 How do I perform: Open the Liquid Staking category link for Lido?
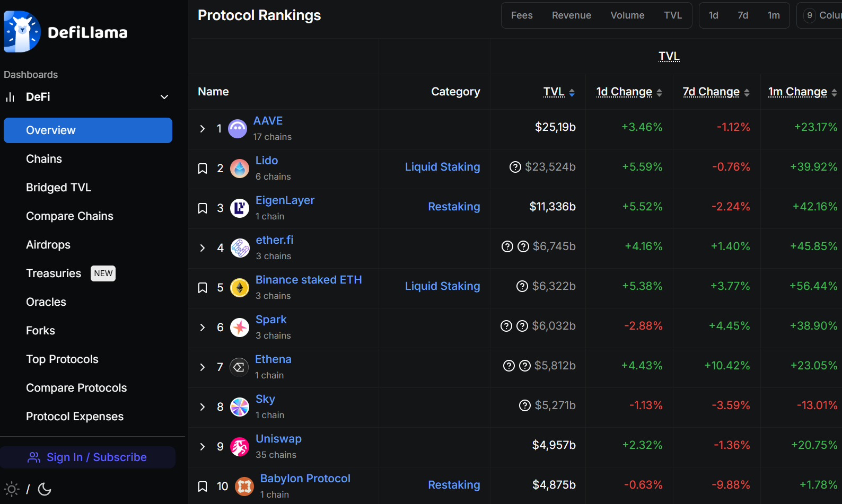click(x=442, y=167)
